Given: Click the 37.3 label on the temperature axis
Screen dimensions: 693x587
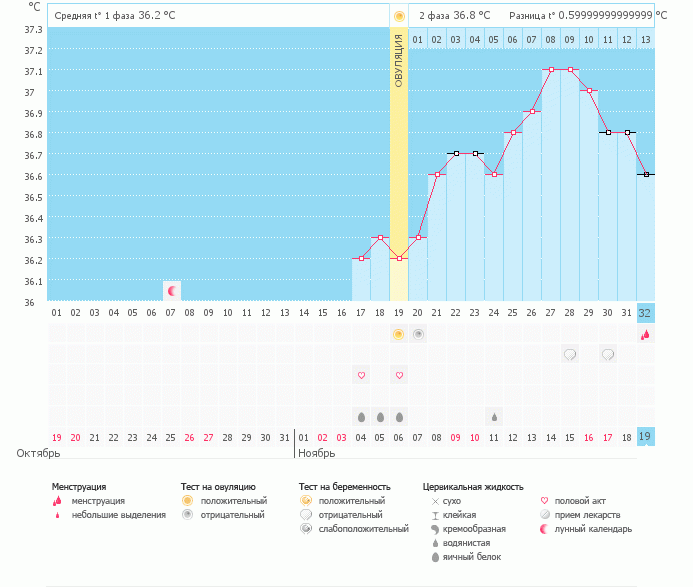Looking at the screenshot, I should pos(33,30).
